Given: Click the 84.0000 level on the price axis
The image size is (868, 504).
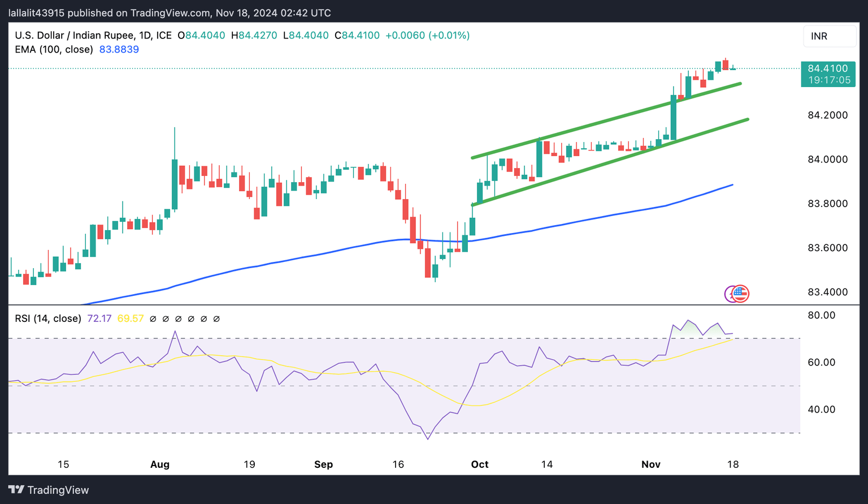Looking at the screenshot, I should (x=827, y=160).
